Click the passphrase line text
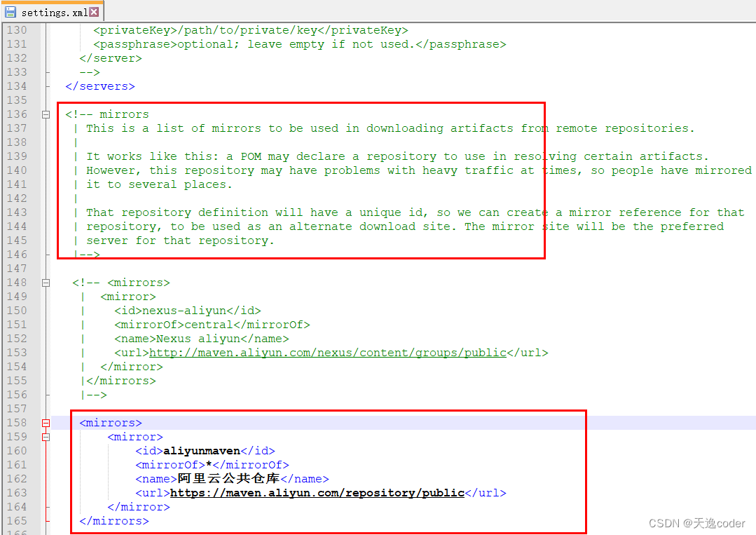The height and width of the screenshot is (535, 756). [x=300, y=44]
